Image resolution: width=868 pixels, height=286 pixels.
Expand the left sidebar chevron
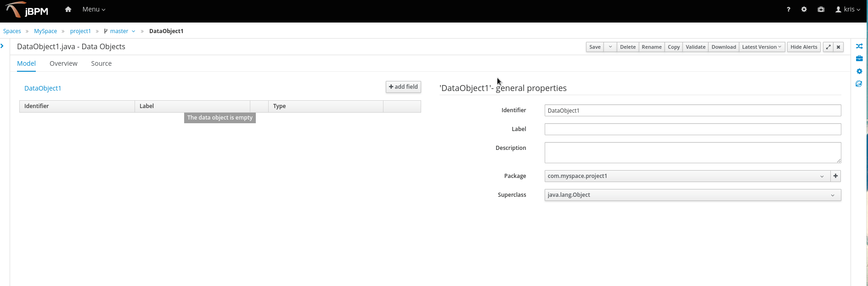(2, 46)
